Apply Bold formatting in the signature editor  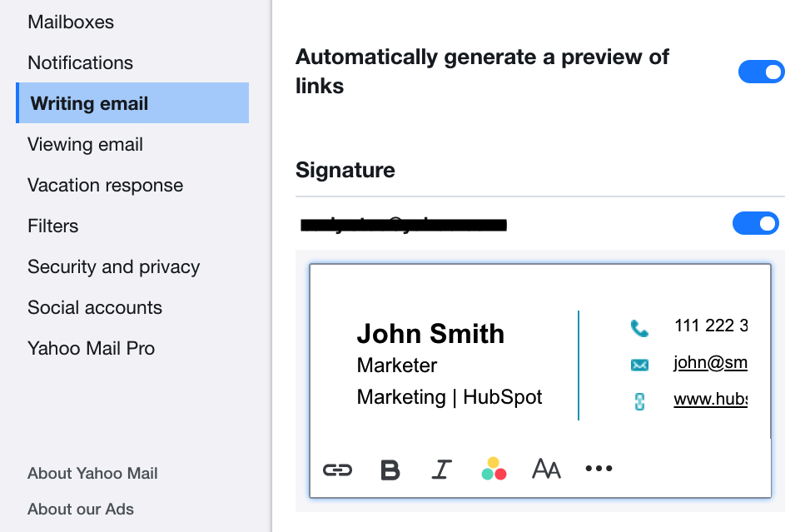tap(389, 469)
